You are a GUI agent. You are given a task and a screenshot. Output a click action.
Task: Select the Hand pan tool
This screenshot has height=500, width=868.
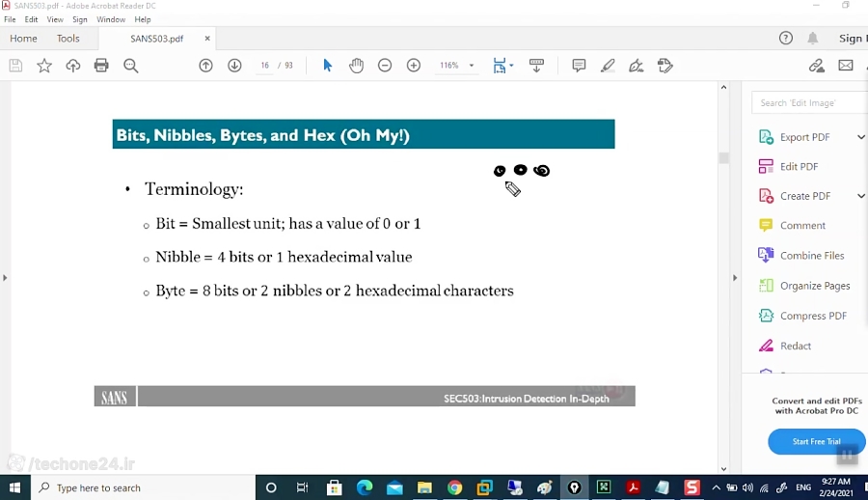[x=356, y=66]
